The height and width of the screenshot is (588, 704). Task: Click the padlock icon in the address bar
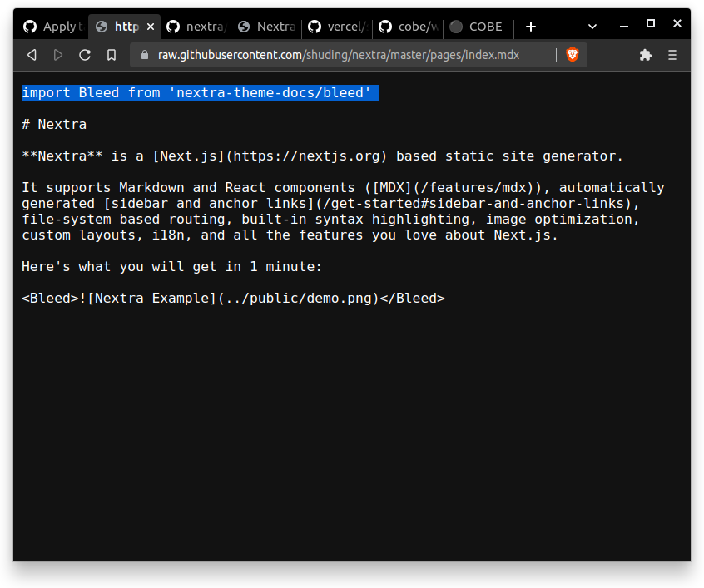point(145,55)
